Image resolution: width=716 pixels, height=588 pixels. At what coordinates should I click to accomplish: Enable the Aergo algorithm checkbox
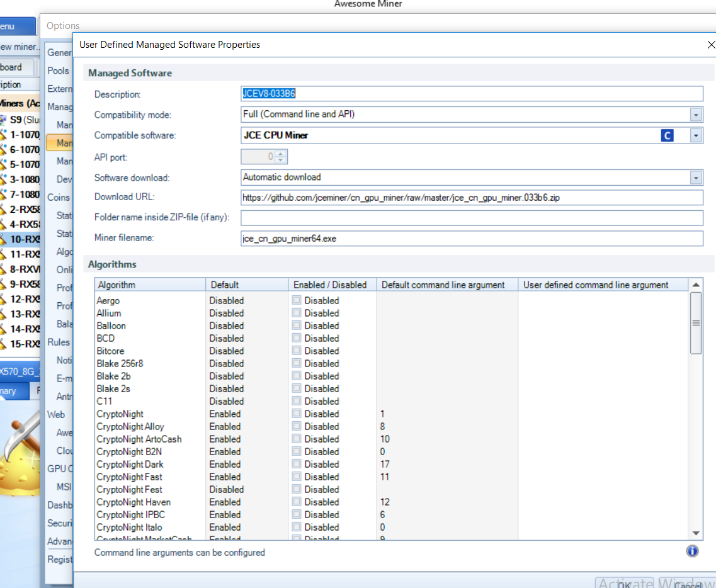click(297, 300)
